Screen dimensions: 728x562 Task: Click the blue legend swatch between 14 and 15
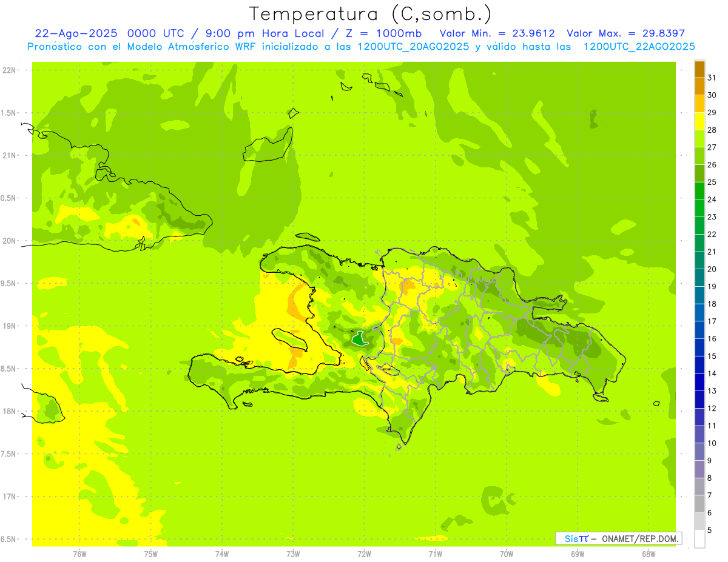699,365
